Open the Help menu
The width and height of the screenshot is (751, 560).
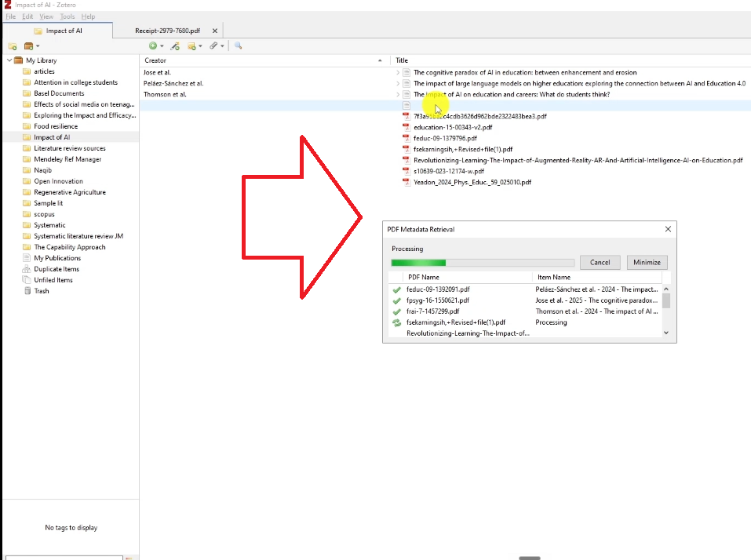click(x=88, y=16)
